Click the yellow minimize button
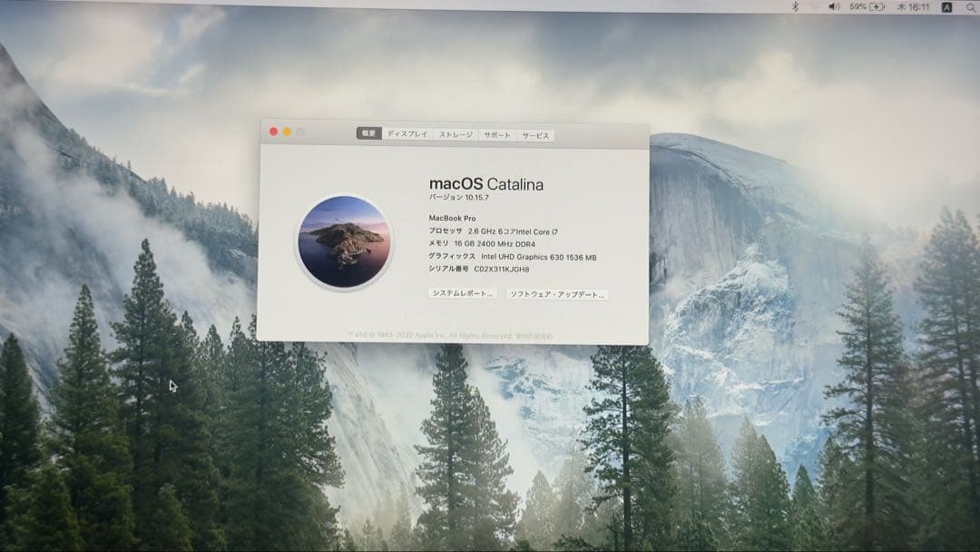The height and width of the screenshot is (552, 980). click(286, 132)
